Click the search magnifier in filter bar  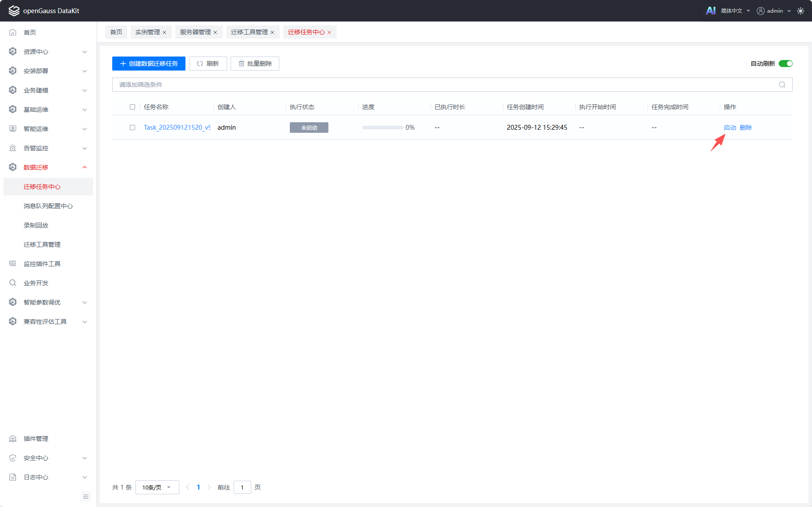click(x=782, y=85)
